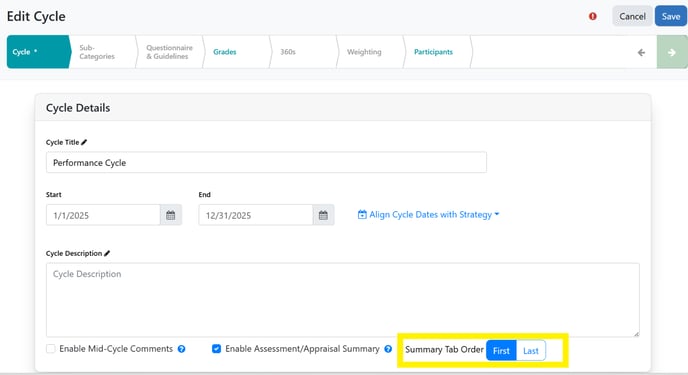Open the Sub-Categories step tab
688x375 pixels.
[97, 52]
